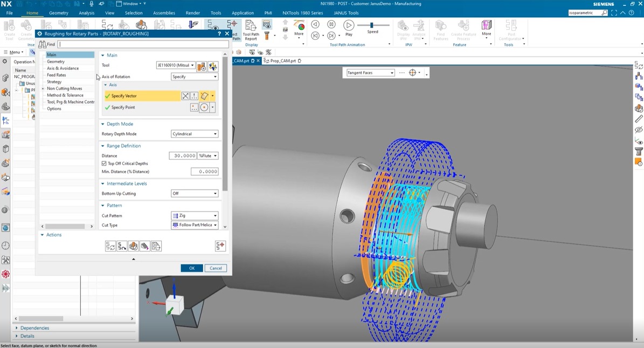Screen dimensions: 644x348
Task: Open the Cut Pattern Zig dropdown
Action: 194,216
